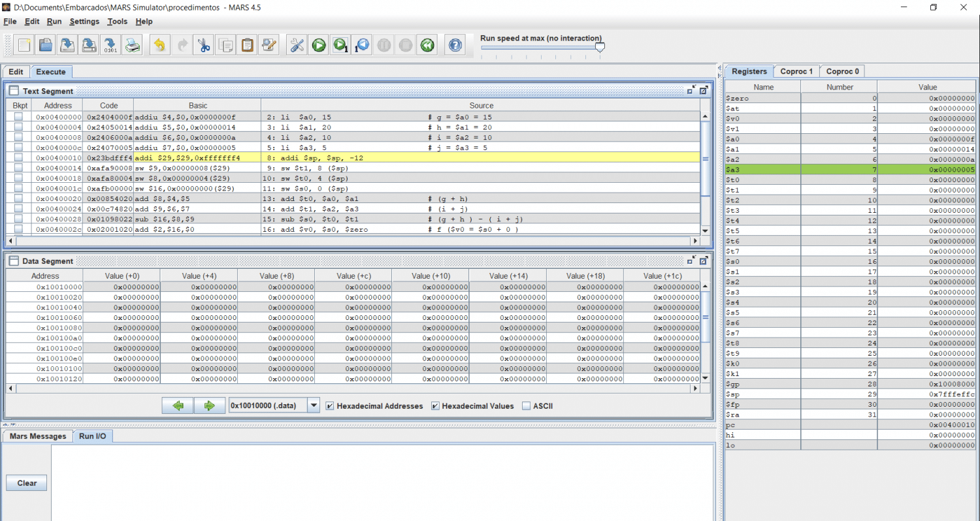The image size is (980, 521).
Task: Undo the last step (backstep icon)
Action: tap(362, 45)
